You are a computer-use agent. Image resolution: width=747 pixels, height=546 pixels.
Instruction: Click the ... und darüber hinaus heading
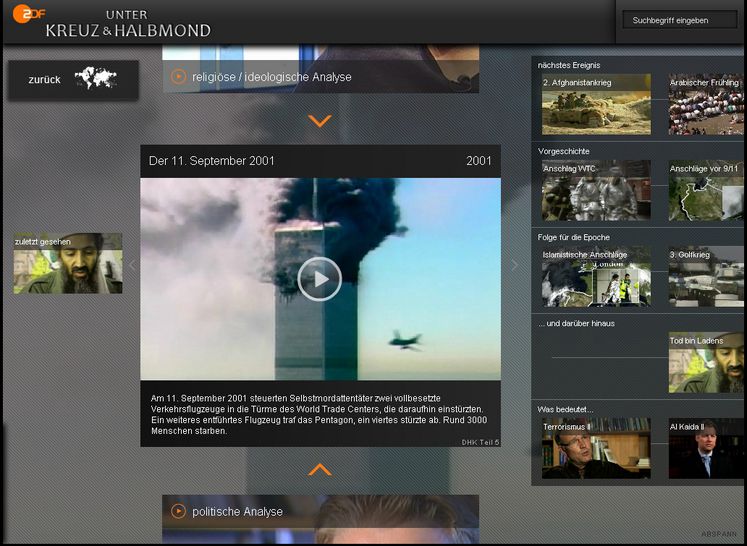576,324
